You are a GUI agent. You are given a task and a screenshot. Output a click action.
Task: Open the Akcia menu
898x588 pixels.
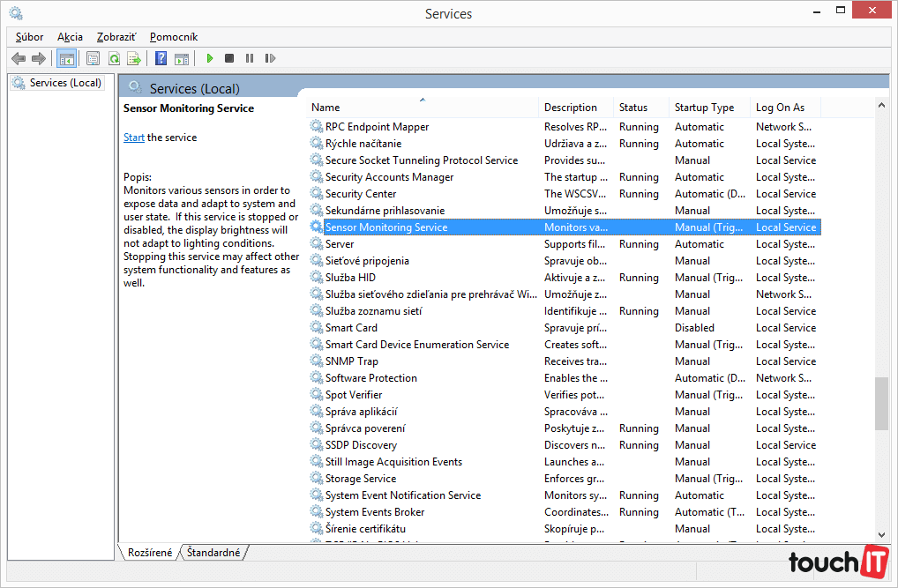pos(70,37)
